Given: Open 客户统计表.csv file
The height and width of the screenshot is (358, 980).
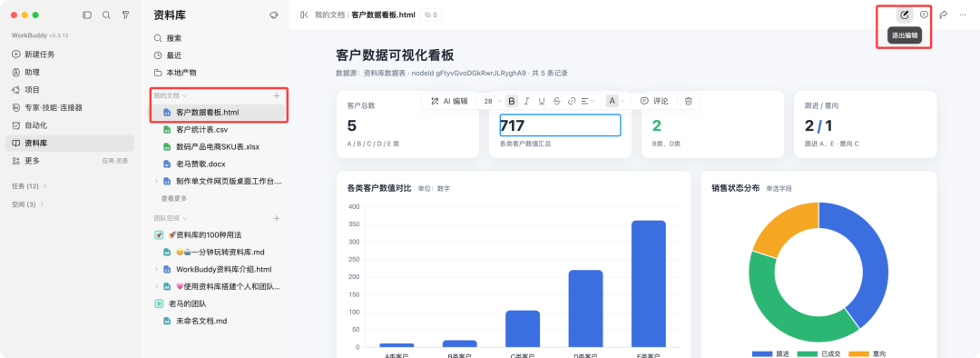Looking at the screenshot, I should tap(216, 130).
